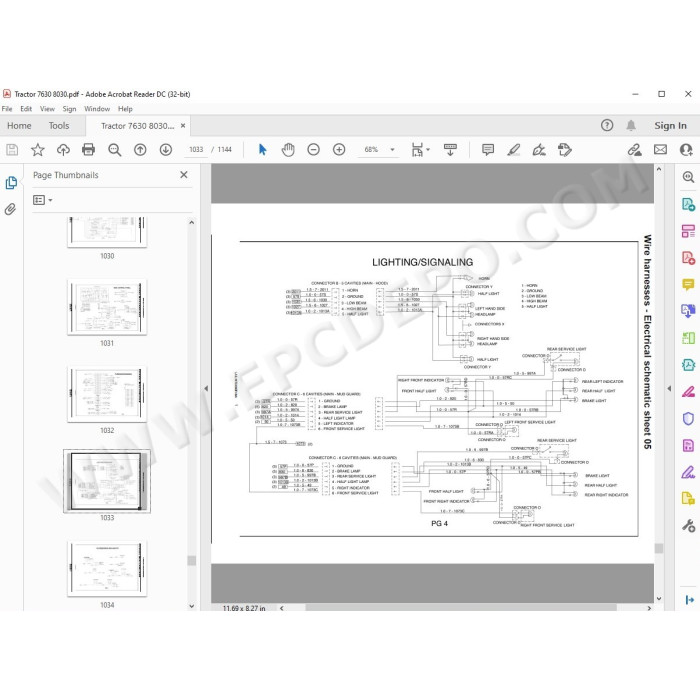Print the document
The width and height of the screenshot is (700, 700).
pos(88,150)
